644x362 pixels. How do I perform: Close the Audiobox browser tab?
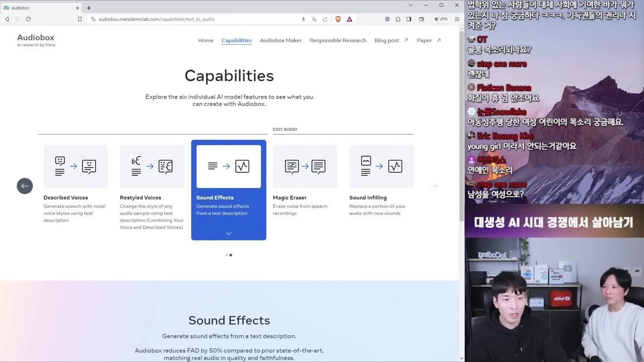coord(77,8)
